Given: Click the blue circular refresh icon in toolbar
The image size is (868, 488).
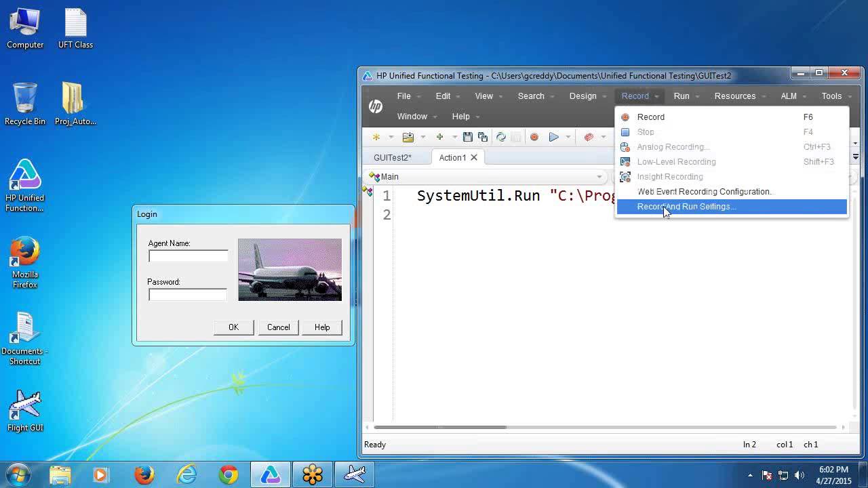Looking at the screenshot, I should (x=501, y=137).
